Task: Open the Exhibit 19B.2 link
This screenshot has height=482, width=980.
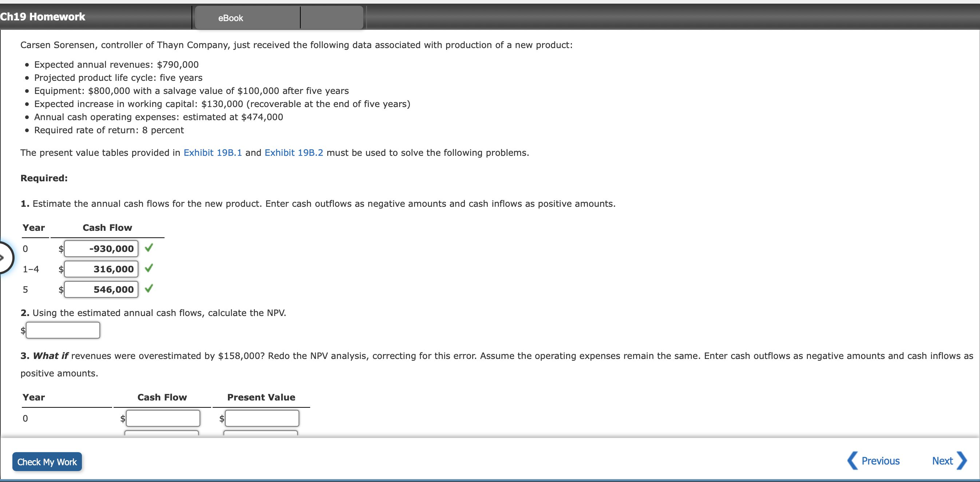Action: coord(293,153)
